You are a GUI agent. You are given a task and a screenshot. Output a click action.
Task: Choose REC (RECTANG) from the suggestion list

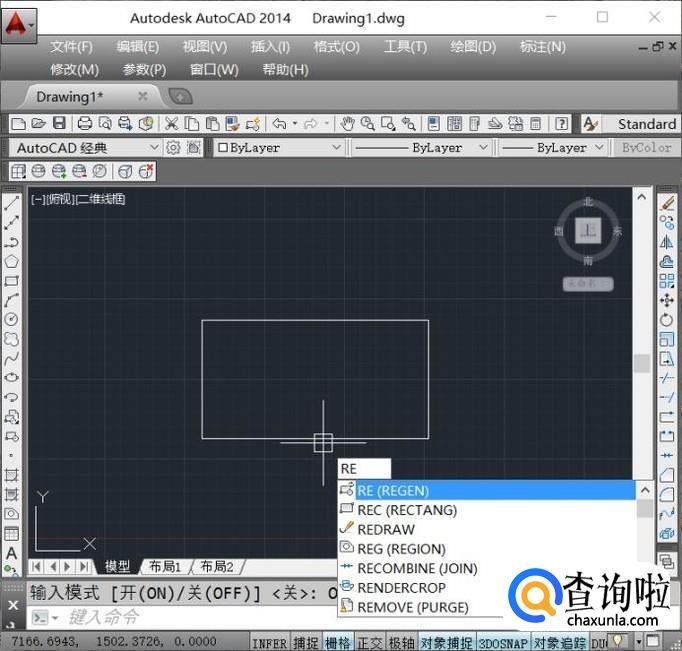pyautogui.click(x=407, y=510)
